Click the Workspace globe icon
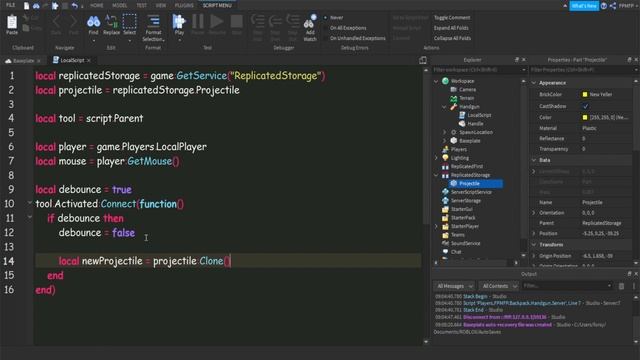Viewport: 640px width, 360px height. click(445, 81)
